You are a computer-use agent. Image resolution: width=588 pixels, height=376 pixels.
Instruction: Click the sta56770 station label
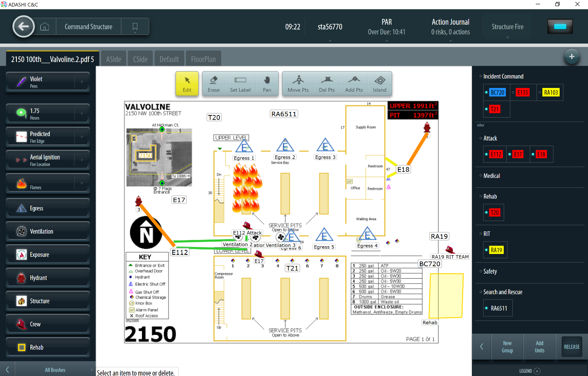pos(330,27)
